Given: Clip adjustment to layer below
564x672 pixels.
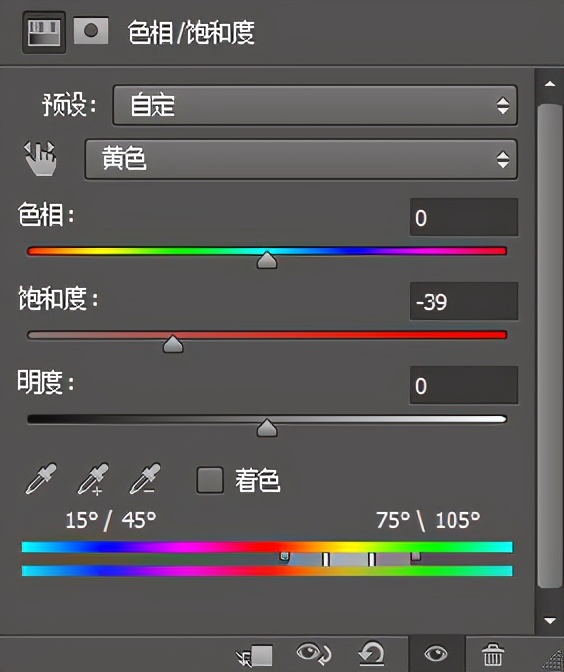Looking at the screenshot, I should pyautogui.click(x=255, y=655).
